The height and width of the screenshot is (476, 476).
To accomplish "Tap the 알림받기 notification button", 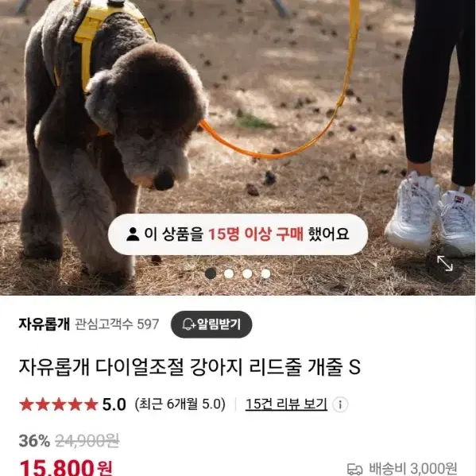I will coord(211,324).
